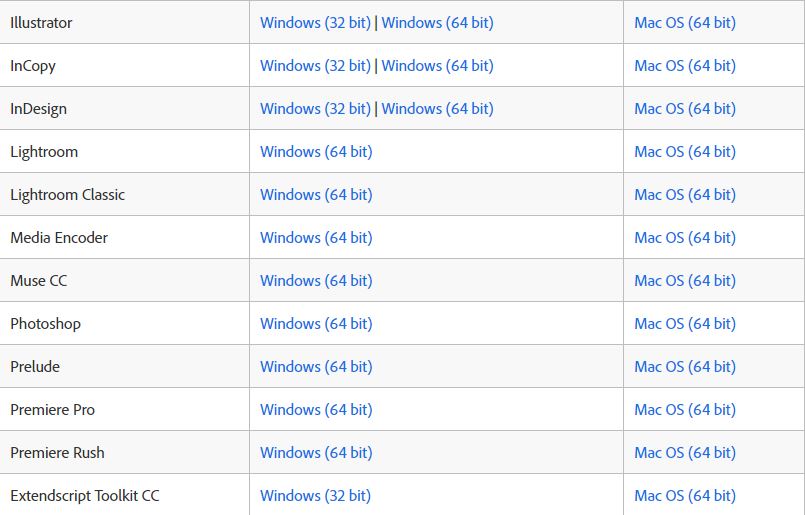
Task: Download Lightroom for Windows (64 bit)
Action: (x=316, y=152)
